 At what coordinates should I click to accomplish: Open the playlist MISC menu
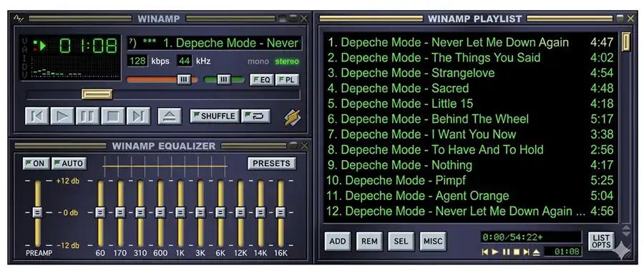pyautogui.click(x=433, y=241)
